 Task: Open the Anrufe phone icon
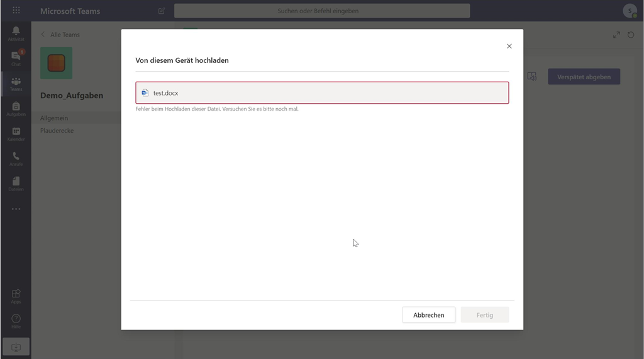pos(16,158)
